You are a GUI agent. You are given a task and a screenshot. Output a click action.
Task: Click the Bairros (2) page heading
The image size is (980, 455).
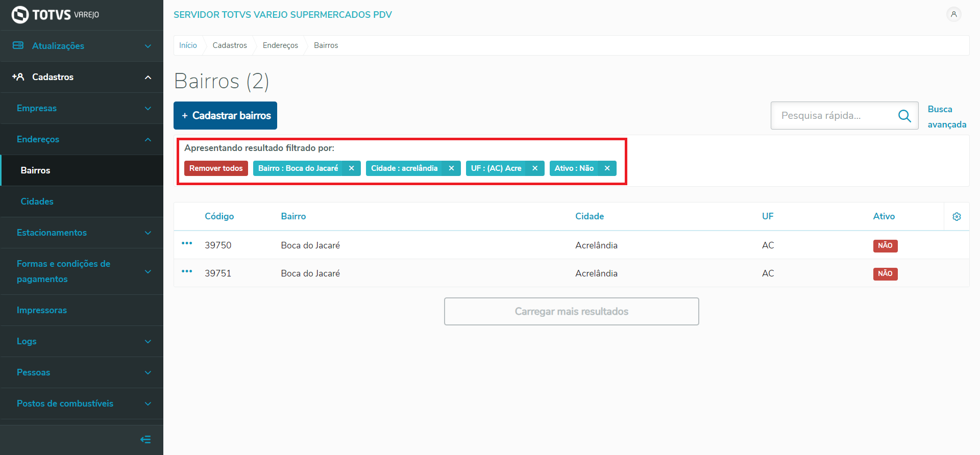222,81
